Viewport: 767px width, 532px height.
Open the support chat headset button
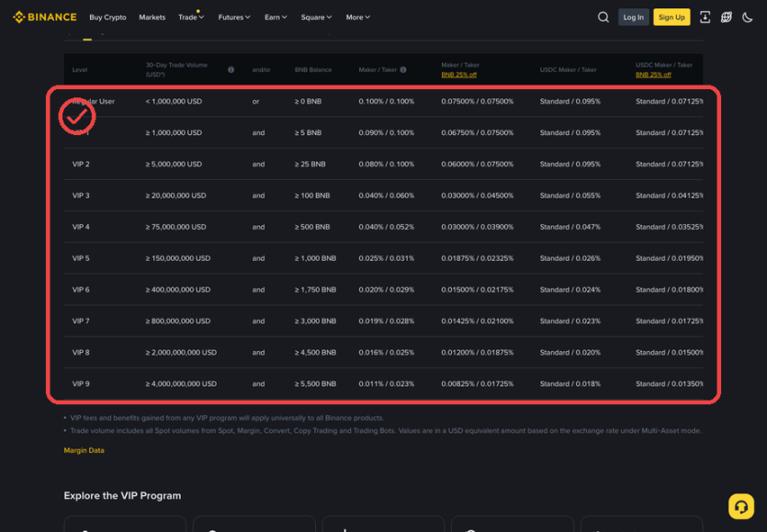tap(740, 506)
